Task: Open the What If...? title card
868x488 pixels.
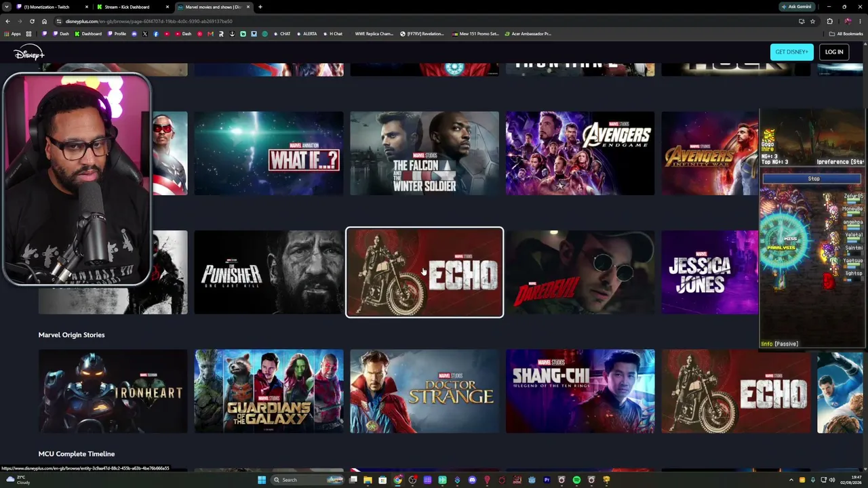Action: (269, 153)
